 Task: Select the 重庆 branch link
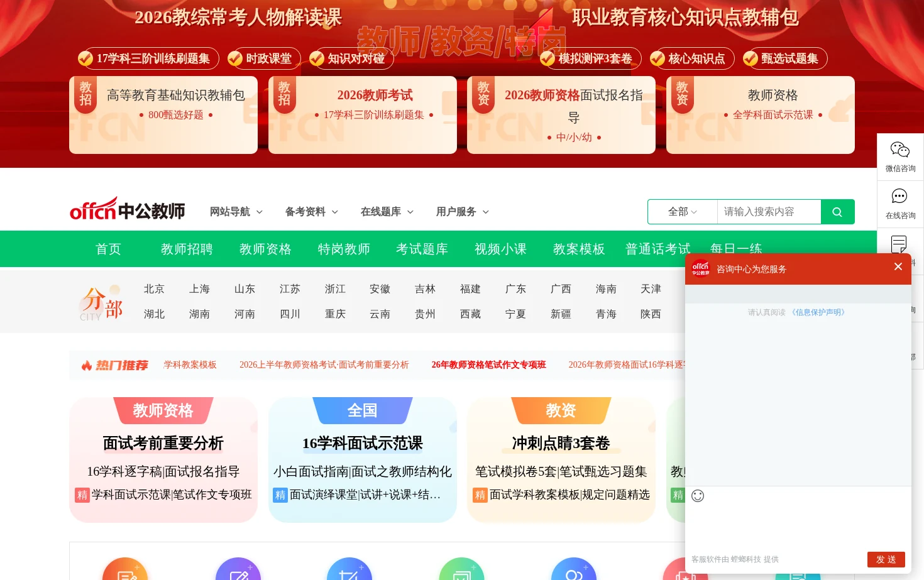[x=335, y=314]
